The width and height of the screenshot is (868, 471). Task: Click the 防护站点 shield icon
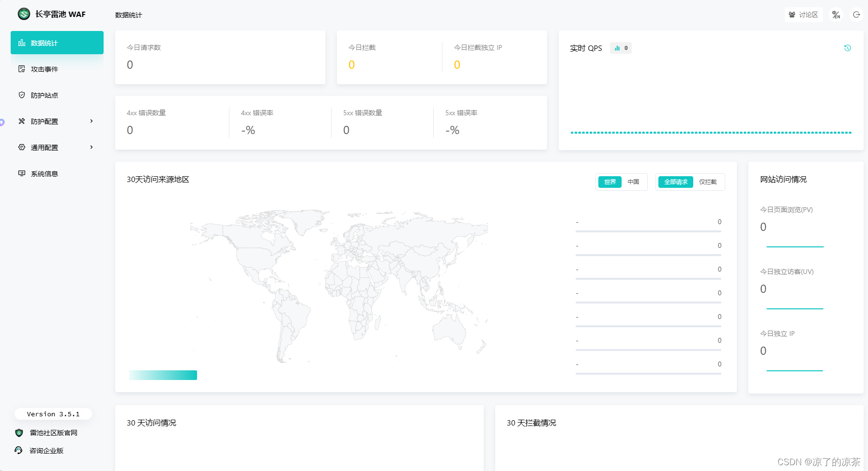22,95
